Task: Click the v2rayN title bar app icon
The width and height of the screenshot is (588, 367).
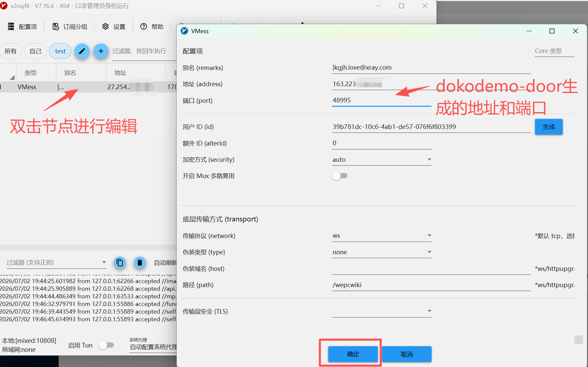Action: point(4,6)
